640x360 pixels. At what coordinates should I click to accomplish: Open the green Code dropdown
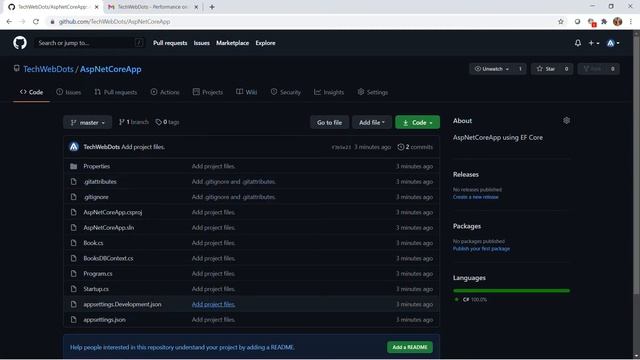[x=418, y=122]
